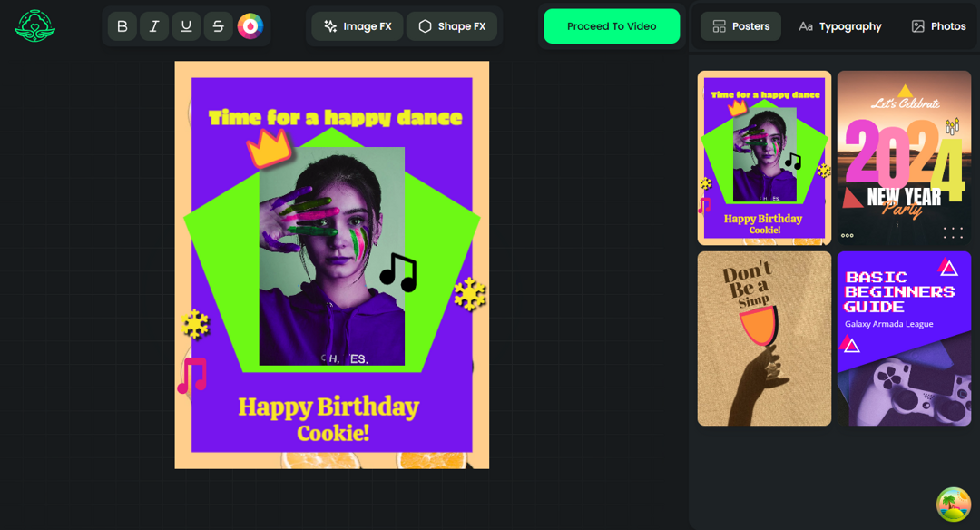Viewport: 980px width, 530px height.
Task: Select Basic Beginners Guide poster template
Action: pos(904,339)
